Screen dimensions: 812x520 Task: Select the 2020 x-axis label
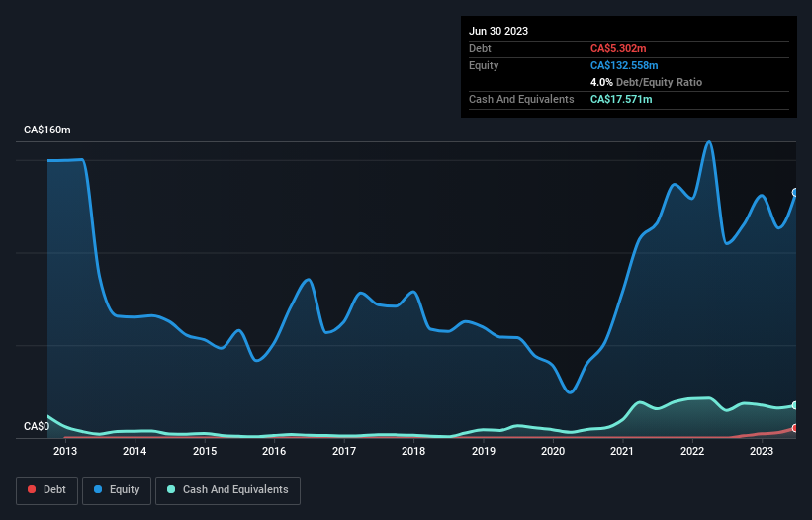(x=553, y=451)
